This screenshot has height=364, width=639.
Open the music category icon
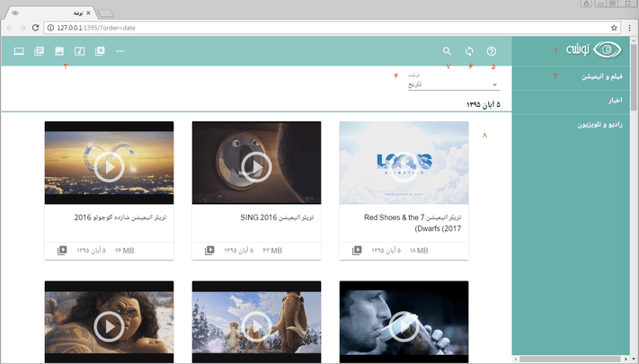pos(79,51)
